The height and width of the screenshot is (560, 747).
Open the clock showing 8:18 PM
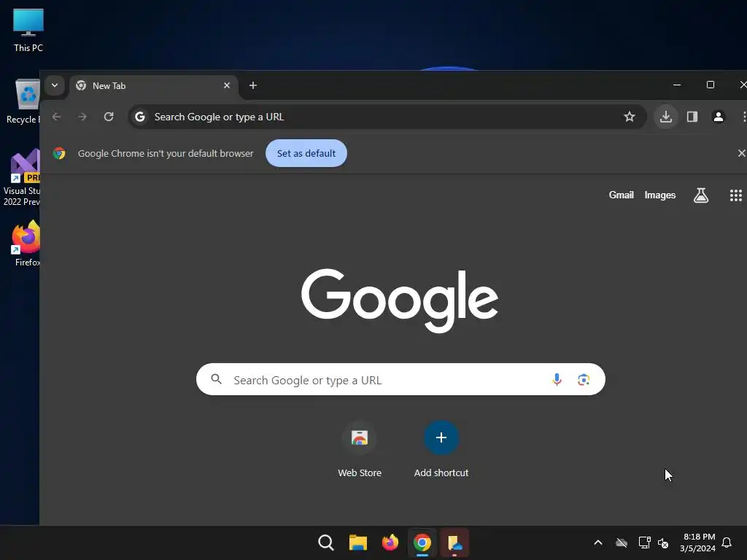click(698, 542)
